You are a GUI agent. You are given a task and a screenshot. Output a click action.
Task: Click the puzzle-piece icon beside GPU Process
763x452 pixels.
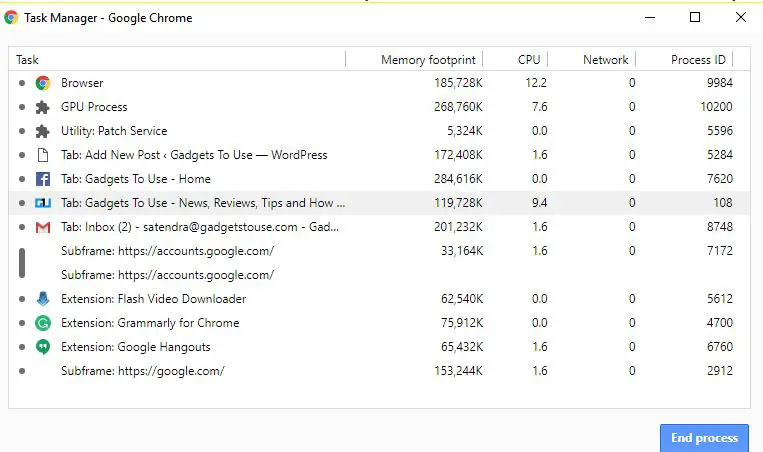coord(43,107)
